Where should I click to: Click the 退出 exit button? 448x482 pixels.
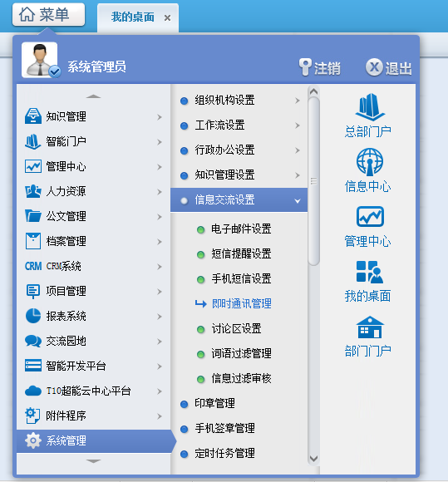[x=388, y=67]
